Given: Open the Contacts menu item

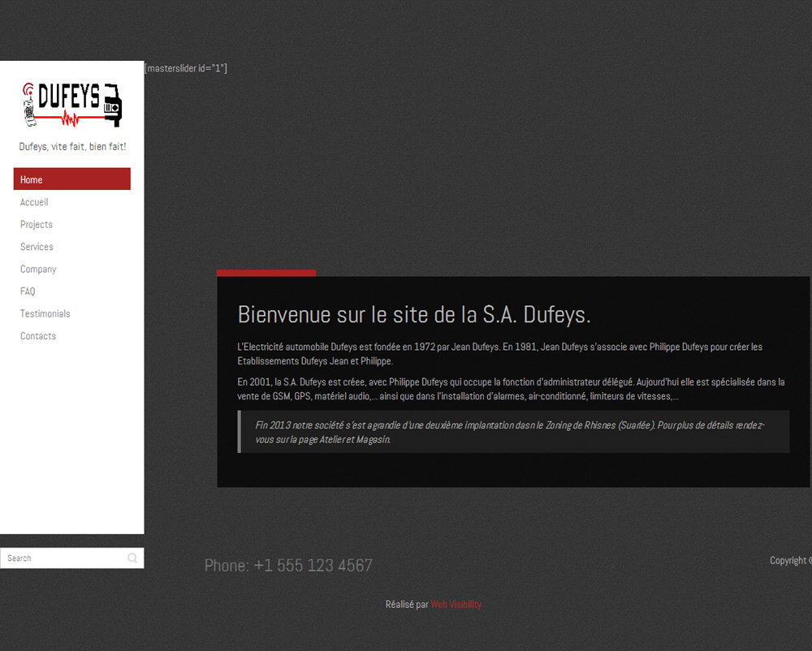Looking at the screenshot, I should pos(38,336).
